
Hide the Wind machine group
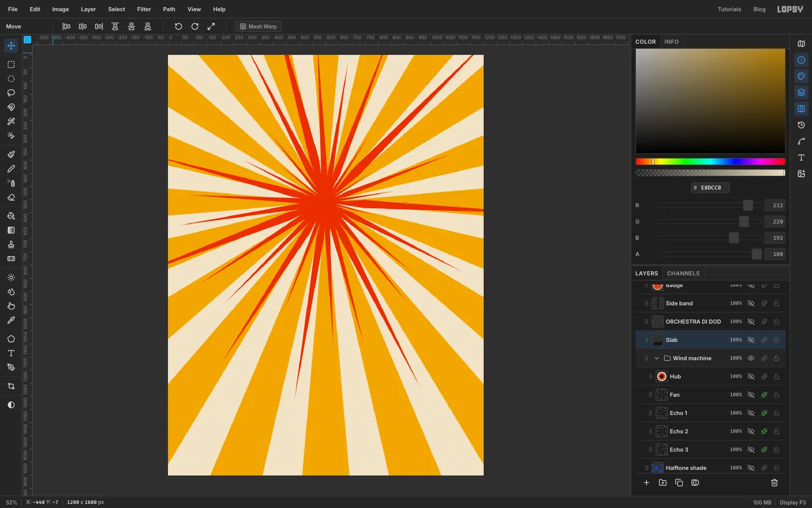pos(751,358)
